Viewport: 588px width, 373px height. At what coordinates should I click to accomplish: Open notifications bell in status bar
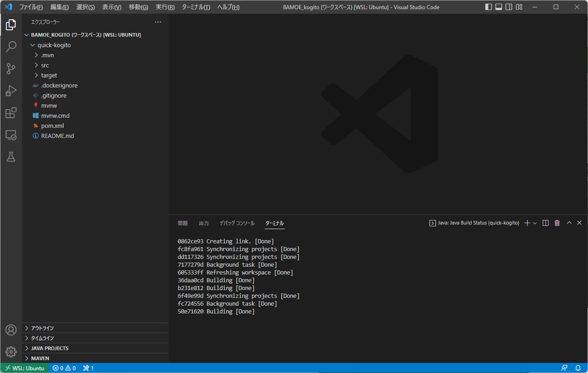coord(578,368)
